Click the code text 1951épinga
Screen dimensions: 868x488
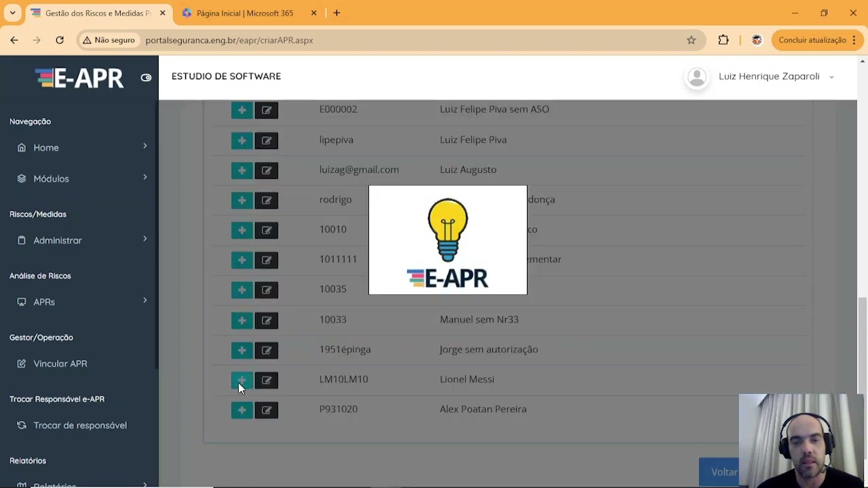[x=345, y=349]
